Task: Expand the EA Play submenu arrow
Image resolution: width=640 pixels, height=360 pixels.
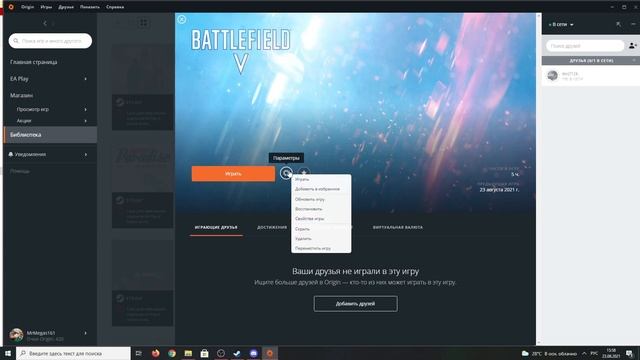Action: 86,79
